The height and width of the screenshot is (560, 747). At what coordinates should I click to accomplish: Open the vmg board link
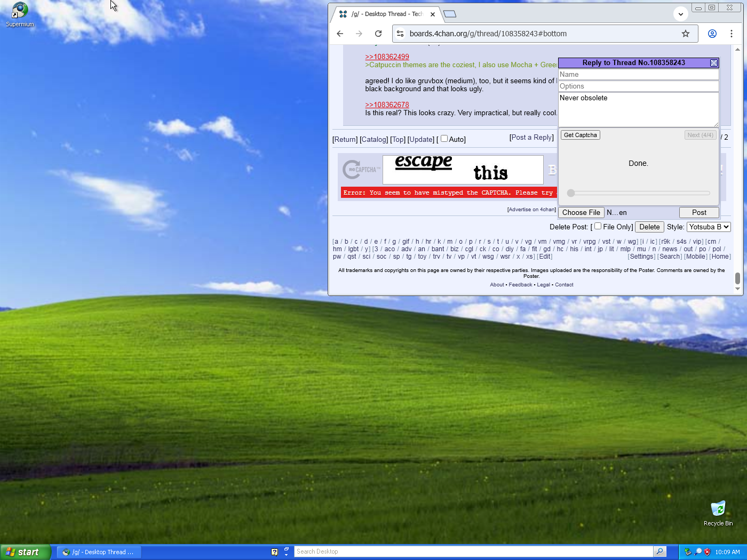coord(559,242)
